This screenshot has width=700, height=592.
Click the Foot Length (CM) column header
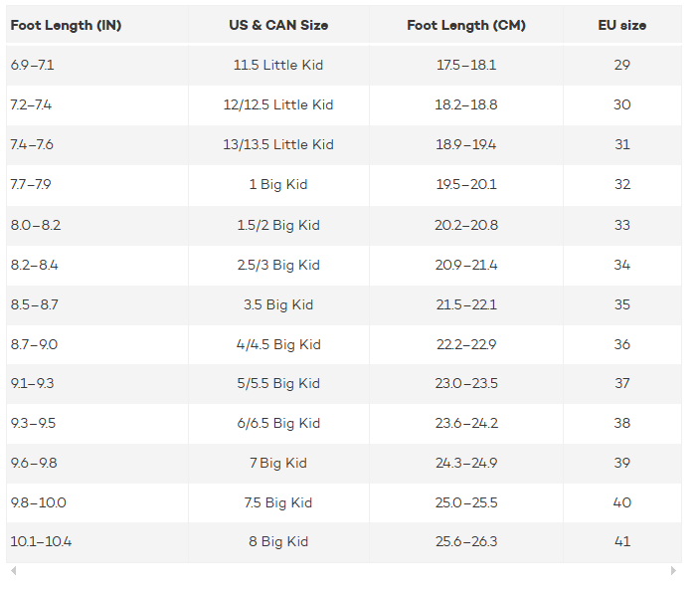click(x=466, y=25)
